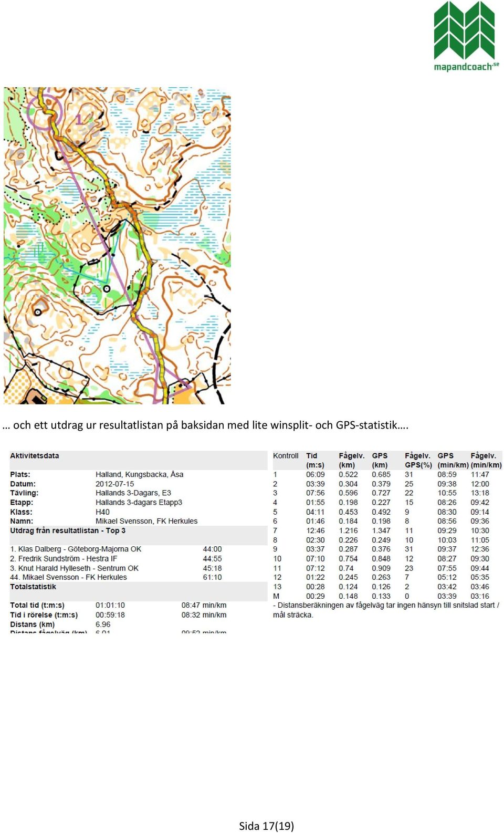Select control 3 pace value '13:18'
The image size is (504, 833).
pos(480,493)
